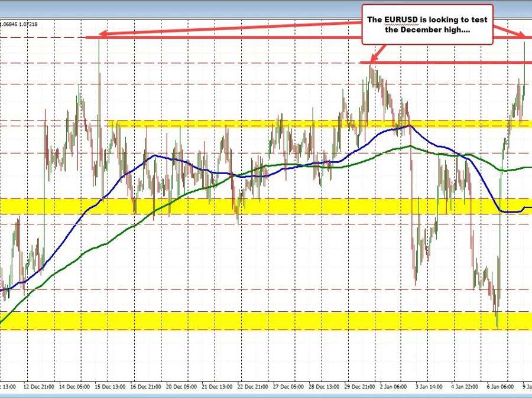This screenshot has width=532, height=398.
Task: Click the lowest candle touching bottom yellow zone
Action: [497, 322]
